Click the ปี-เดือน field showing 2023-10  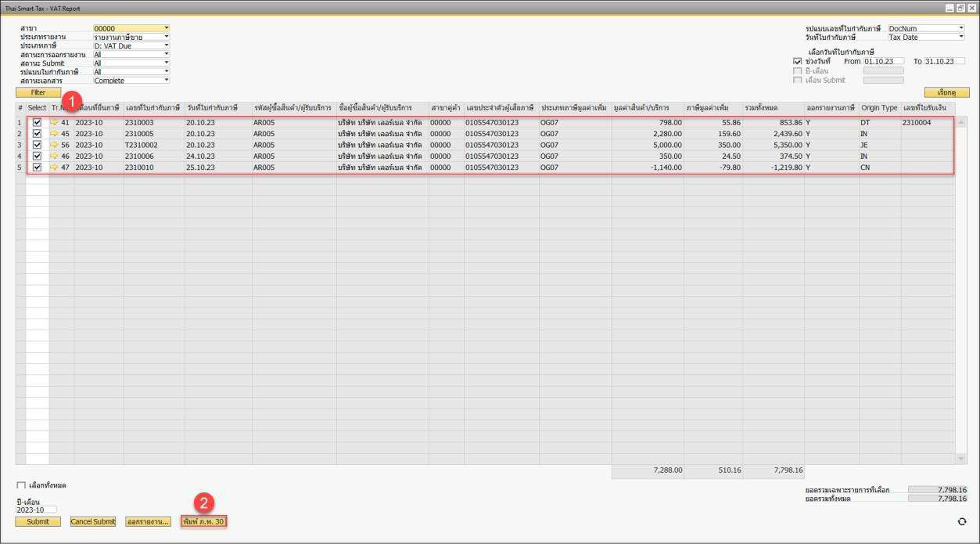(36, 510)
